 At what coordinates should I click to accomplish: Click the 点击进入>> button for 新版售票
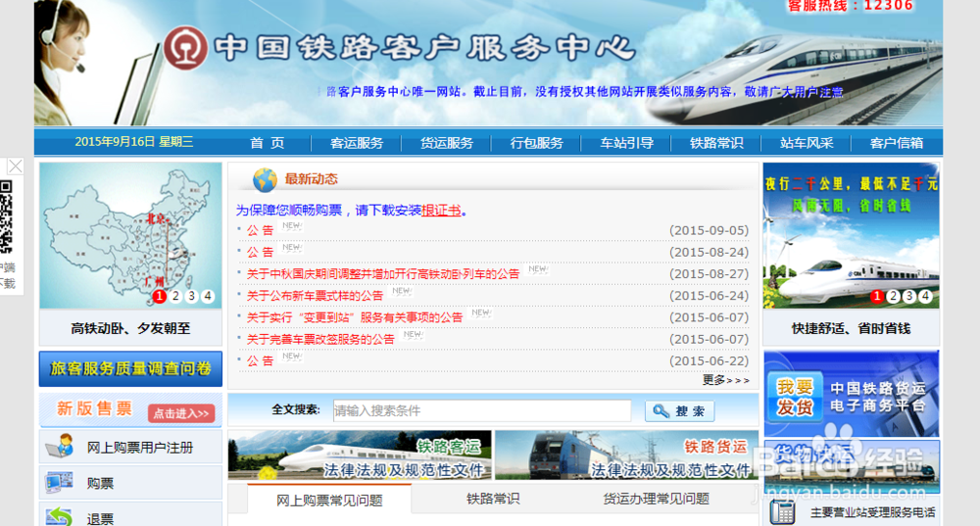click(181, 413)
